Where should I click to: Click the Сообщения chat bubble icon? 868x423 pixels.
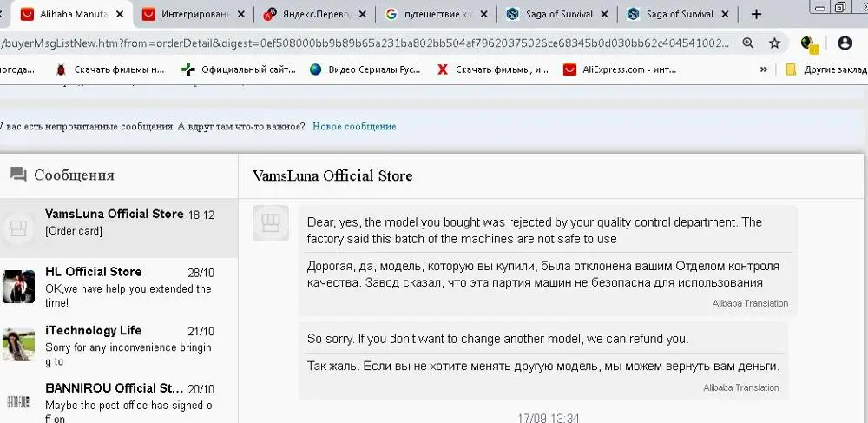18,175
